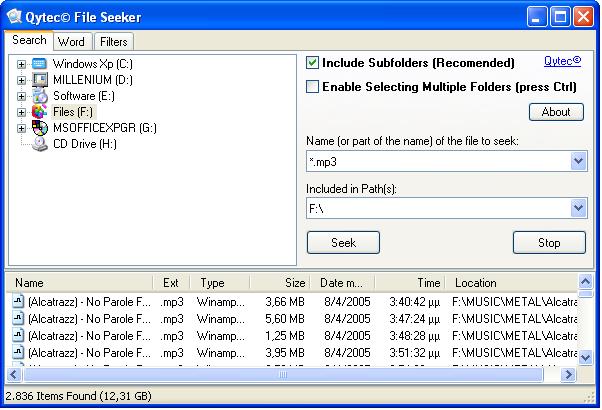Click the horizontal scrollbar thumb of results
Image resolution: width=602 pixels, height=410 pixels.
283,375
